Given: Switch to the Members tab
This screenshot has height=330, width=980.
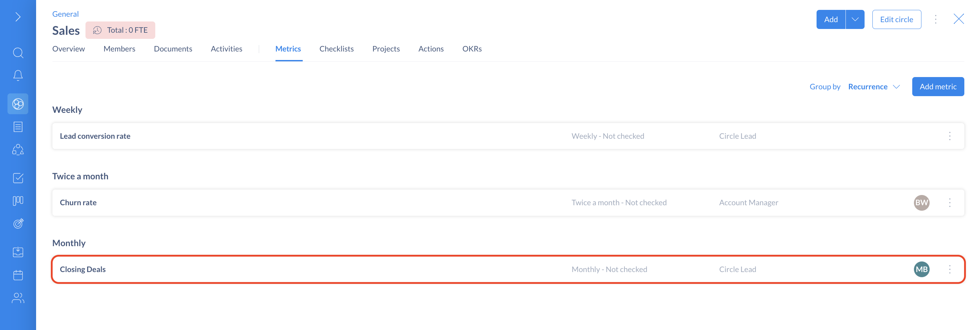Looking at the screenshot, I should [119, 49].
